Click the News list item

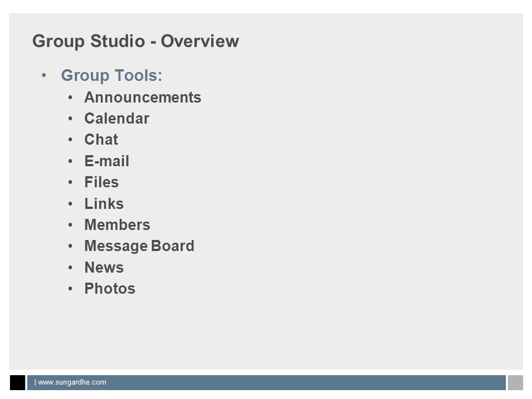(104, 267)
